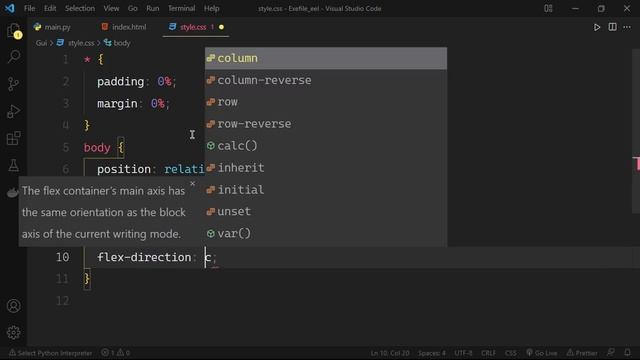
Task: Click Prettier status bar item
Action: pos(582,353)
